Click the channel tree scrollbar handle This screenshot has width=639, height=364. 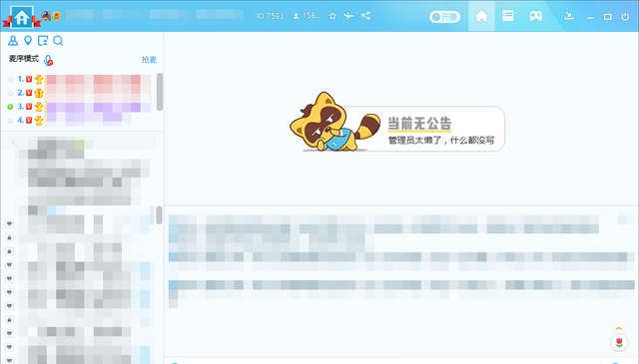click(x=159, y=215)
